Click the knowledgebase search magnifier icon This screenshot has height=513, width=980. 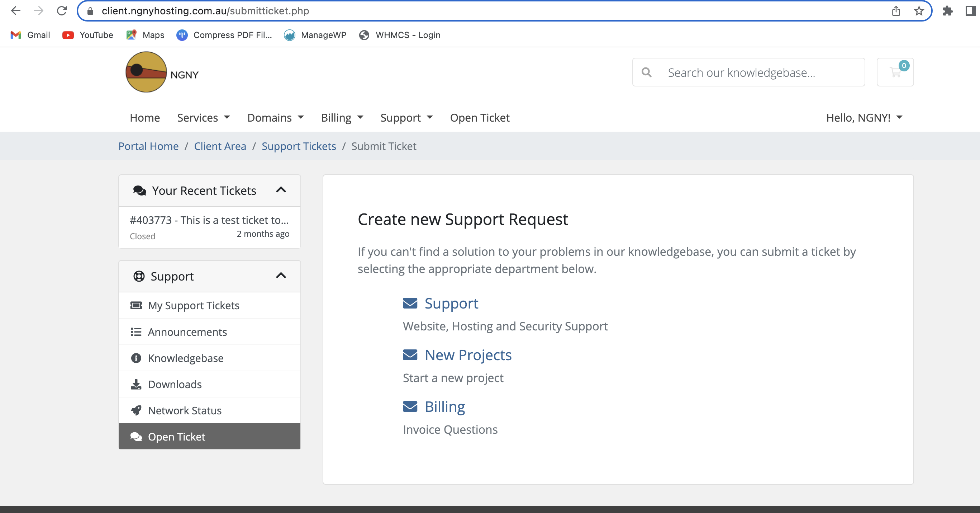(646, 72)
